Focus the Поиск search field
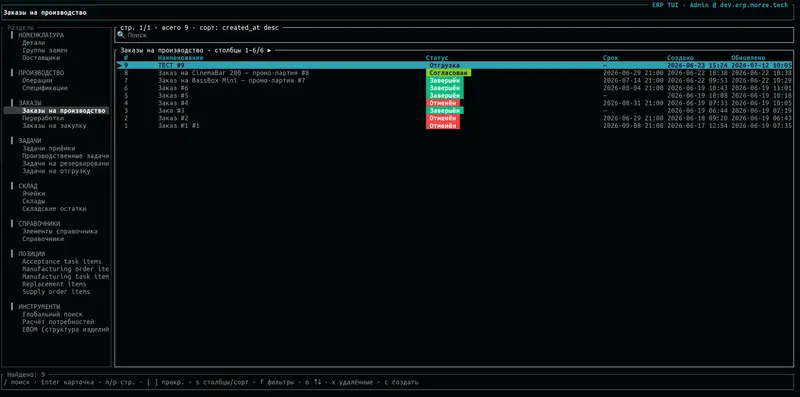800x397 pixels. pyautogui.click(x=454, y=35)
